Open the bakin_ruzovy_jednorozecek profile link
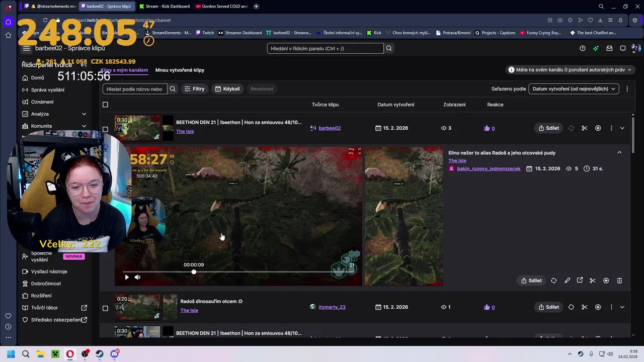 click(x=489, y=168)
